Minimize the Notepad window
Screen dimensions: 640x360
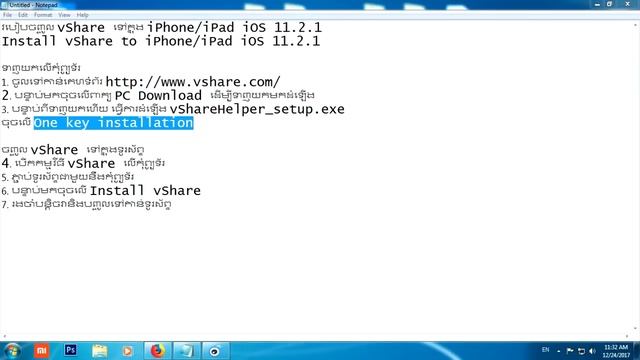(x=598, y=4)
